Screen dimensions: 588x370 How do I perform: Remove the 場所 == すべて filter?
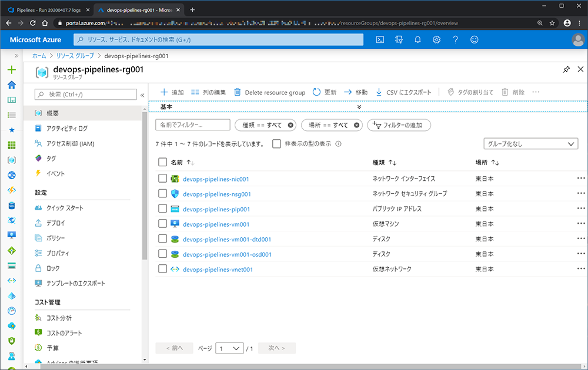(x=357, y=125)
